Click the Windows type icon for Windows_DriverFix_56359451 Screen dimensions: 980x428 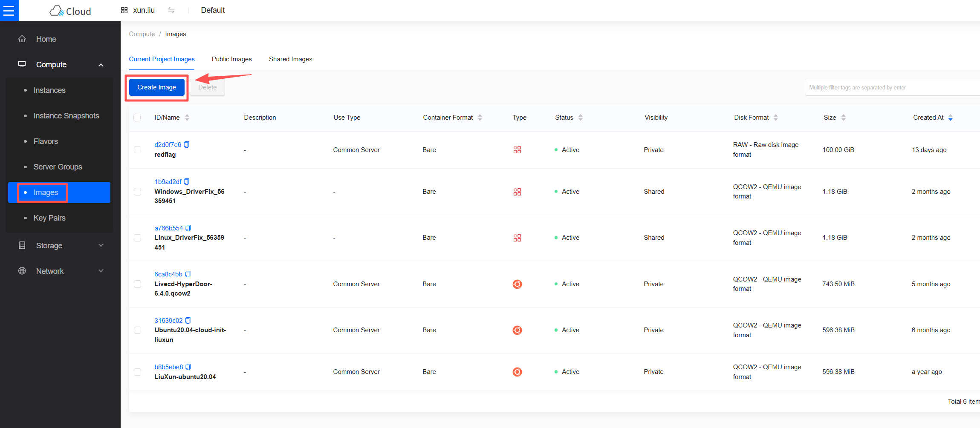(x=517, y=192)
